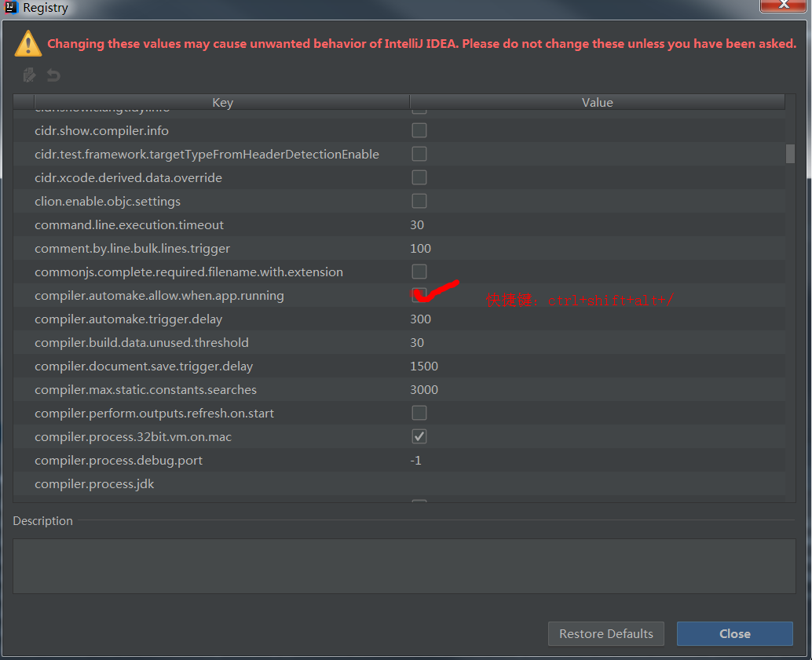Select compiler.perform.outputs.refresh.on.start key text
Viewport: 812px width, 660px height.
[x=155, y=413]
